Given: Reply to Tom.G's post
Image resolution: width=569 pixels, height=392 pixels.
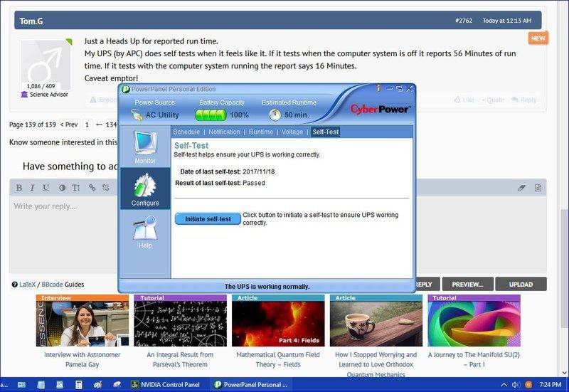Looking at the screenshot, I should point(523,100).
